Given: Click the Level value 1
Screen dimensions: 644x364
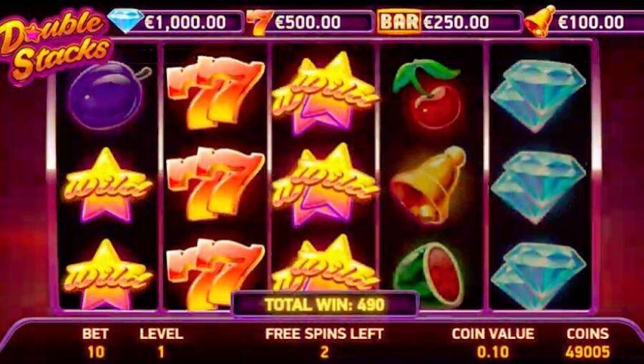Looking at the screenshot, I should (160, 352).
